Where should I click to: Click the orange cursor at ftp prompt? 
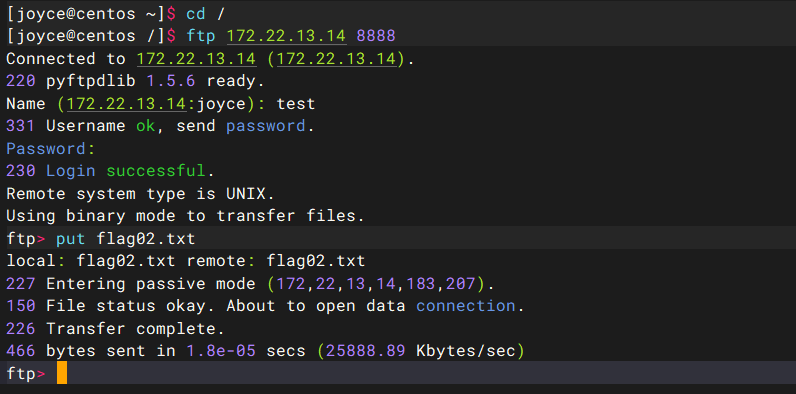[x=61, y=373]
